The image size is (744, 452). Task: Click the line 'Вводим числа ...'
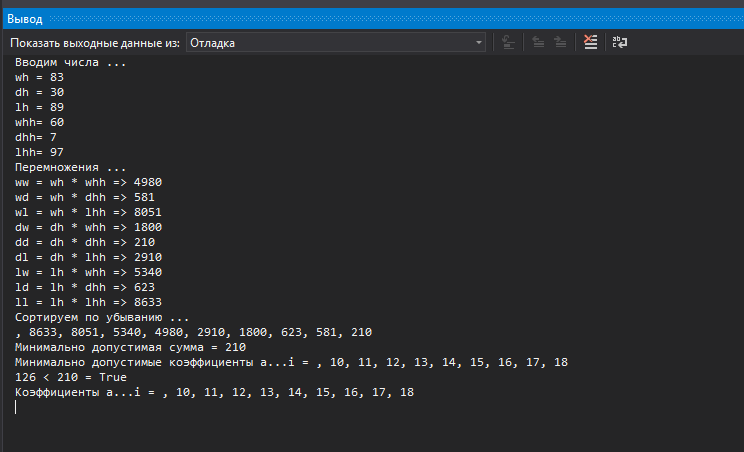[71, 62]
